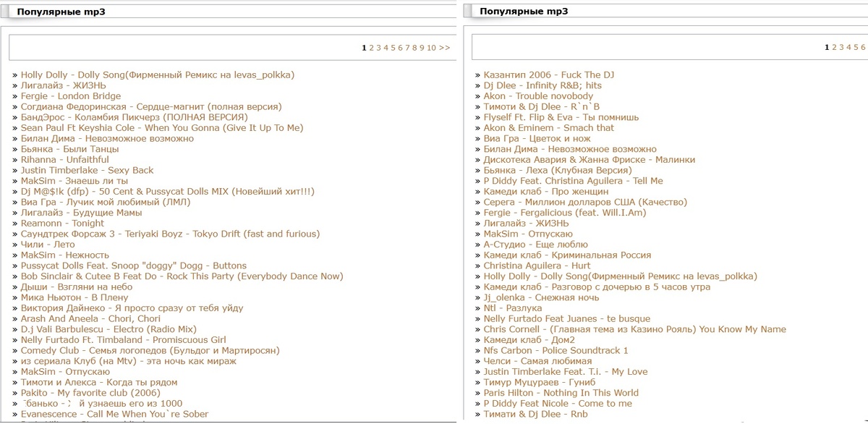Select Arash And Aneela - Chori, Chori
Screen dimensions: 868x424
pyautogui.click(x=90, y=319)
